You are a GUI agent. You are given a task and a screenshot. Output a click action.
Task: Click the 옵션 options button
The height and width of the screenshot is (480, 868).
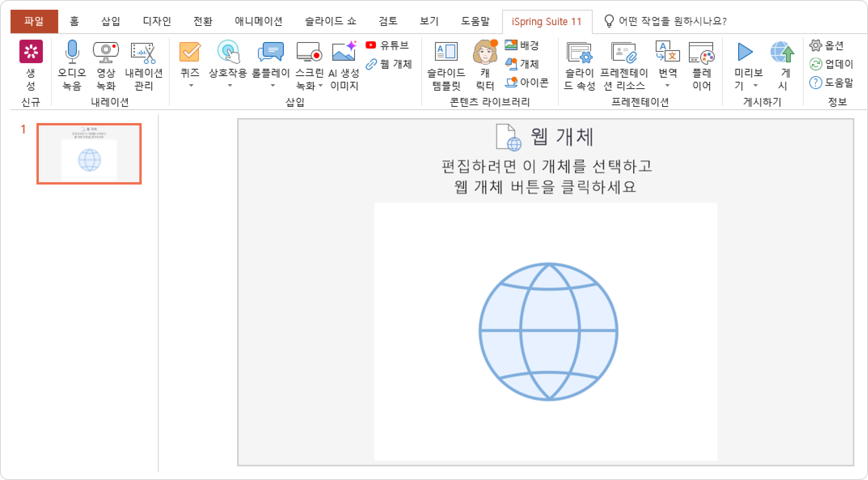coord(827,45)
